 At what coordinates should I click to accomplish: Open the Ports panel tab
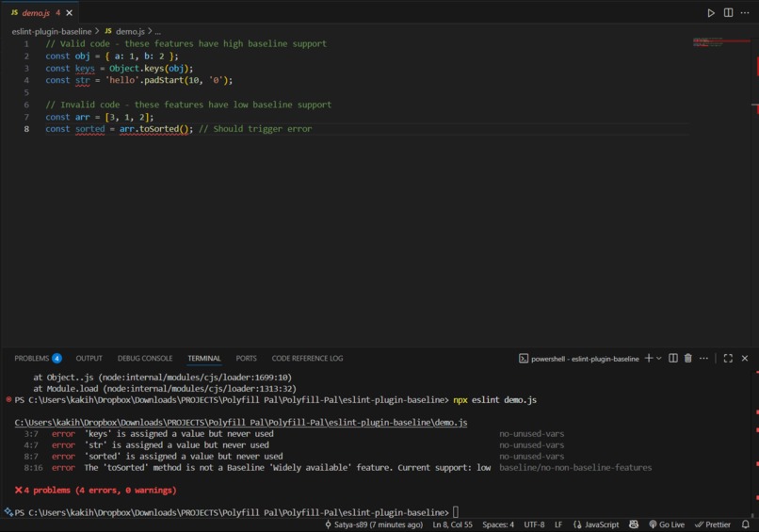click(247, 358)
